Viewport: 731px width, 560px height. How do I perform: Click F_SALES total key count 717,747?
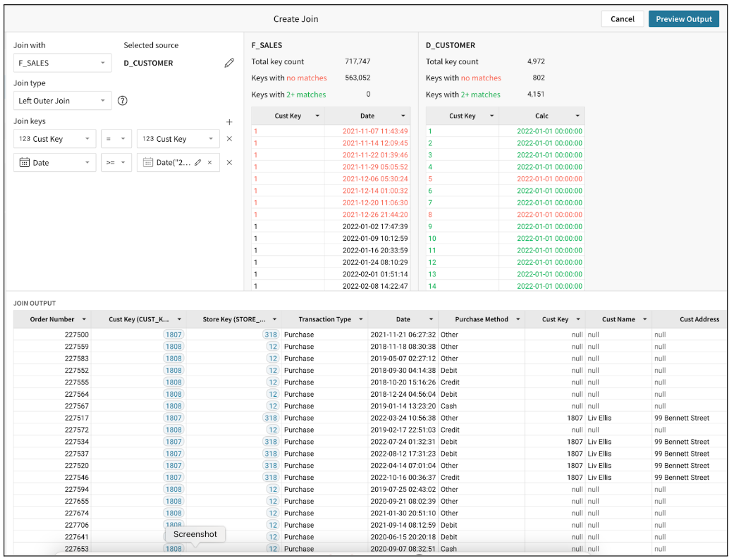pos(357,61)
